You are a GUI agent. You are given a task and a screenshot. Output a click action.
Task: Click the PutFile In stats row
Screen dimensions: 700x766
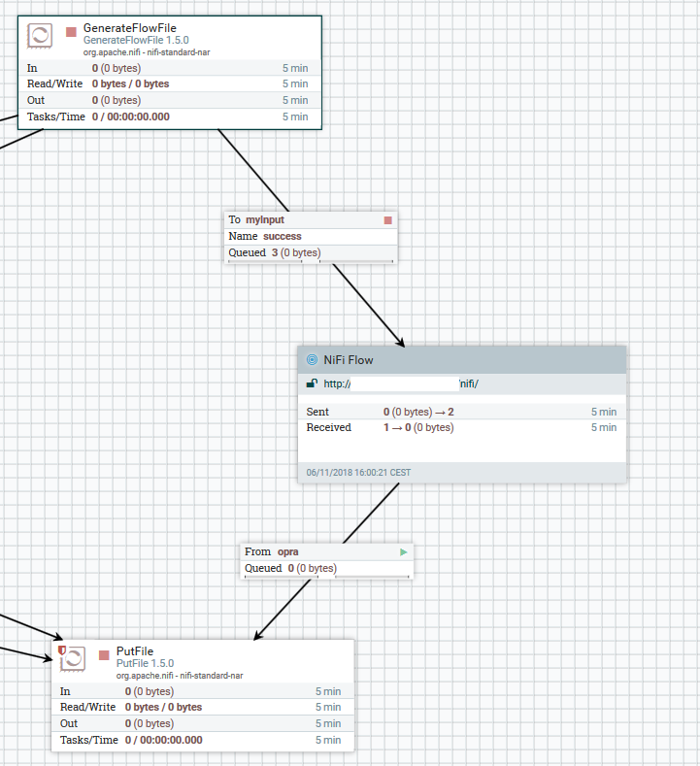pyautogui.click(x=202, y=691)
